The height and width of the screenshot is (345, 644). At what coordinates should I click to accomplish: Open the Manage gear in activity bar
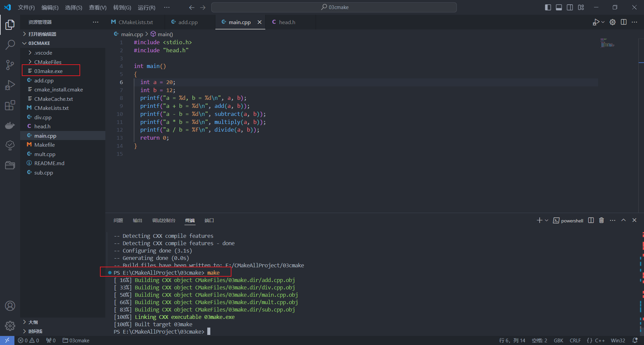pos(10,326)
